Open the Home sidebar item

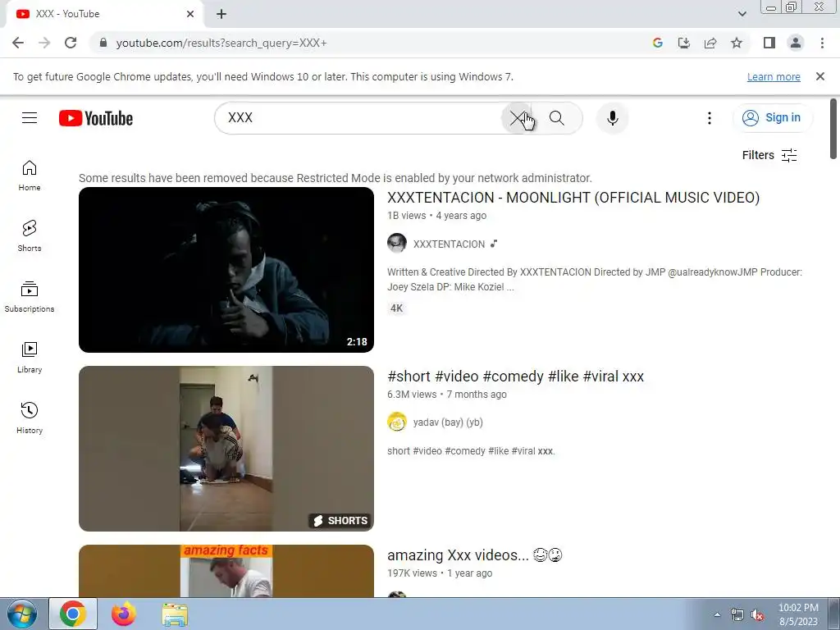[x=30, y=176]
